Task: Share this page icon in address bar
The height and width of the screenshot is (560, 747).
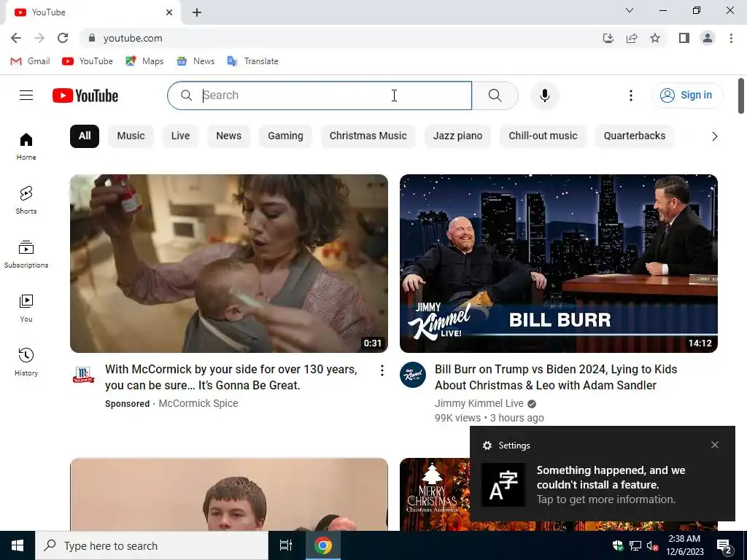Action: tap(632, 38)
